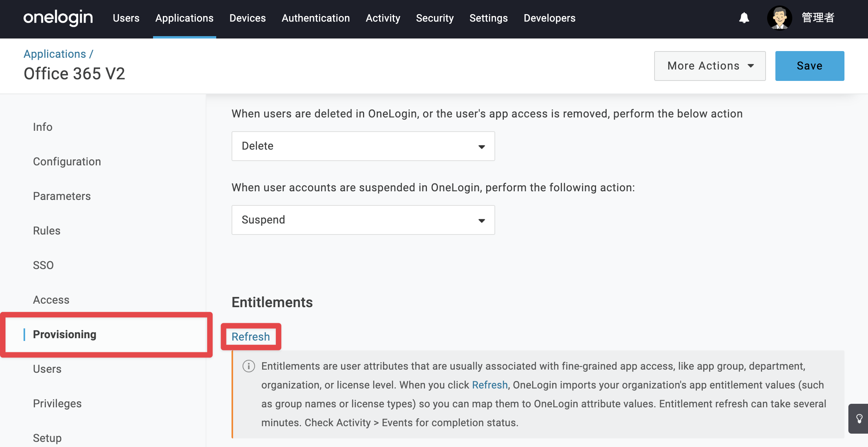This screenshot has width=868, height=447.
Task: Click the Entitlements heading
Action: click(x=272, y=302)
